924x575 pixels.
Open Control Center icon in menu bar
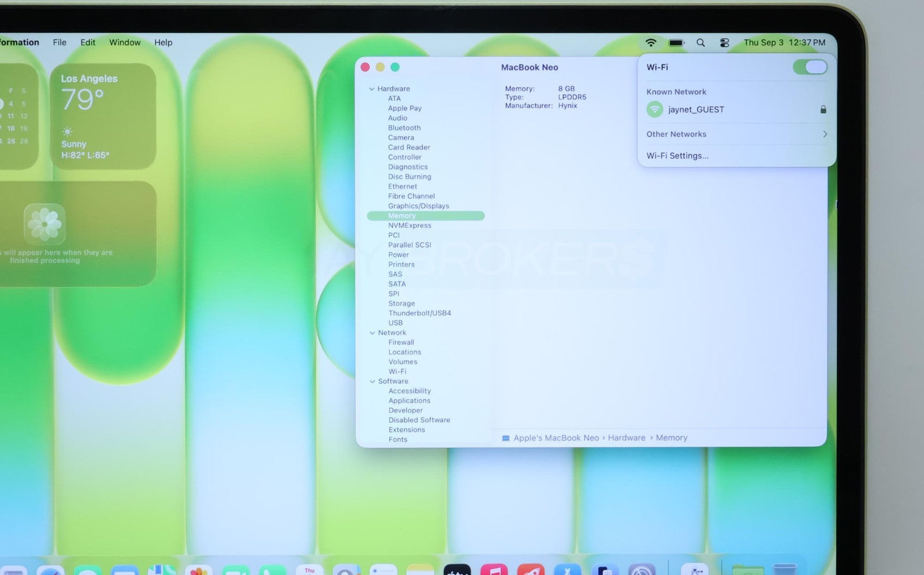click(725, 43)
